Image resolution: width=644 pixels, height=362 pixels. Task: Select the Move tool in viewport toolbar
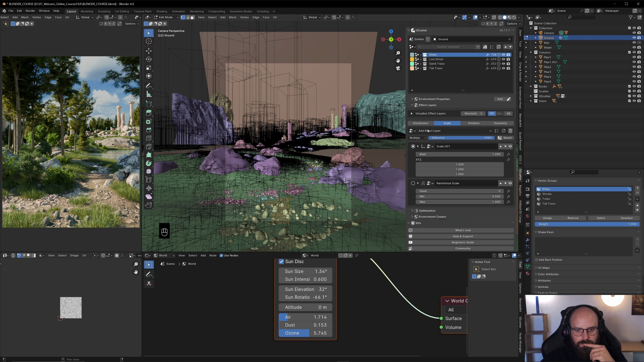coord(149,51)
